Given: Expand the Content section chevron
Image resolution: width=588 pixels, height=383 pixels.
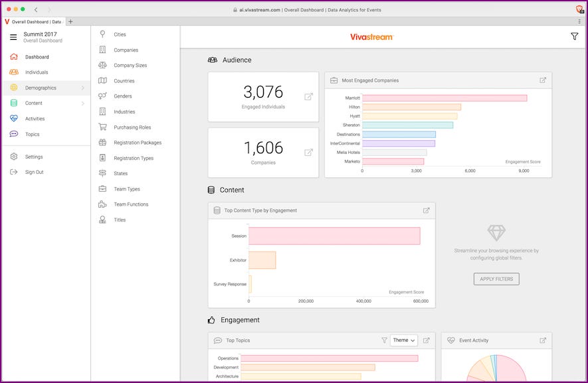Looking at the screenshot, I should coord(84,103).
